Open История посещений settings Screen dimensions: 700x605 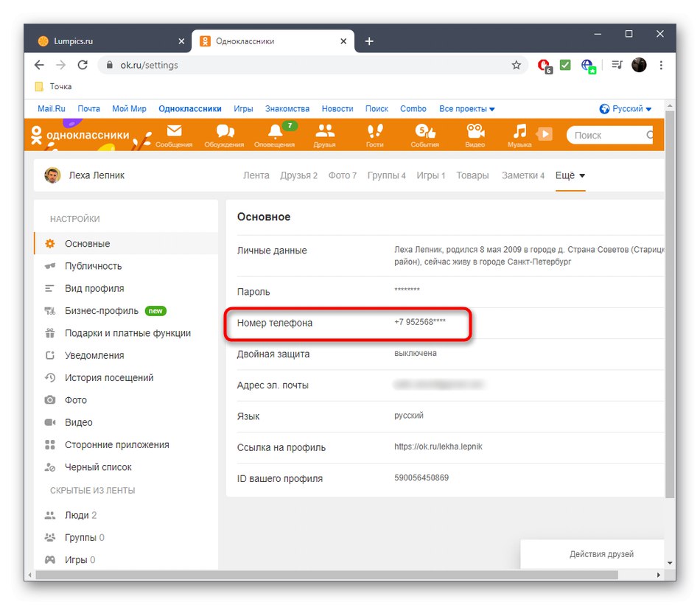[x=126, y=377]
